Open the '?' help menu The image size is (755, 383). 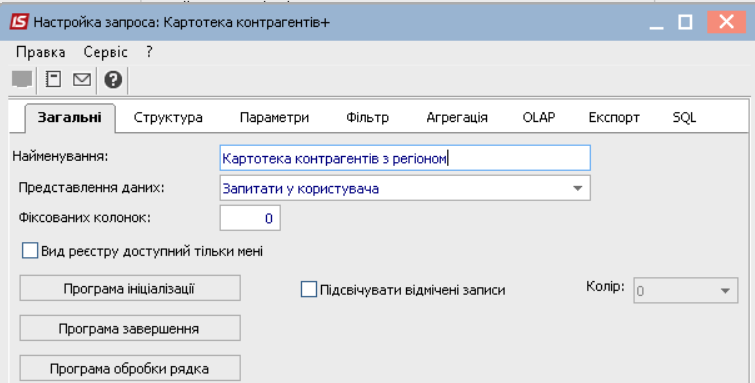coord(149,52)
